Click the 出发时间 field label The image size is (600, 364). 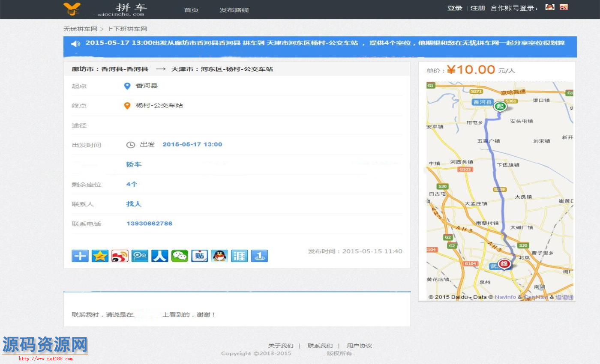(x=87, y=145)
